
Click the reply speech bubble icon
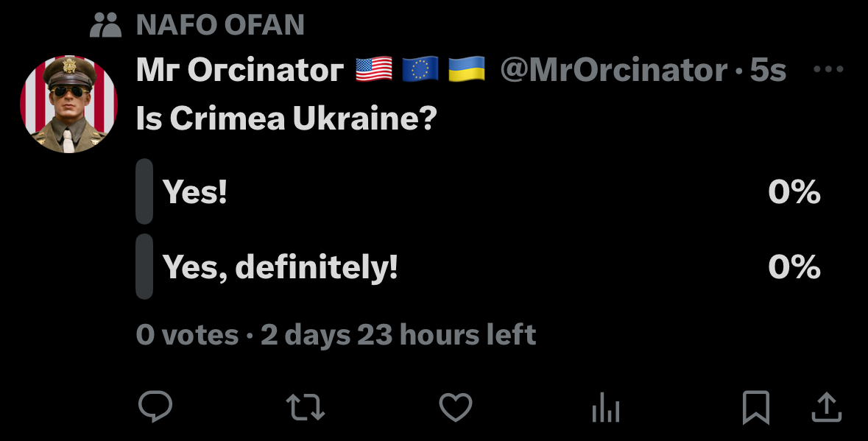click(x=155, y=406)
